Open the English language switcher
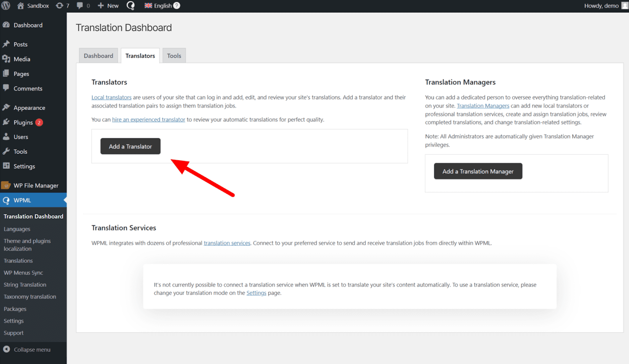This screenshot has width=629, height=364. pyautogui.click(x=162, y=5)
